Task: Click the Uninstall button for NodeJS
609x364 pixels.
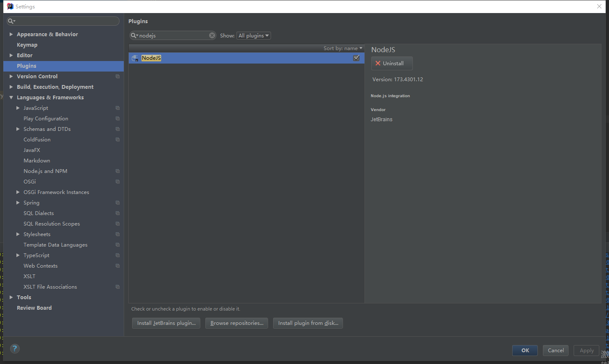Action: [391, 63]
